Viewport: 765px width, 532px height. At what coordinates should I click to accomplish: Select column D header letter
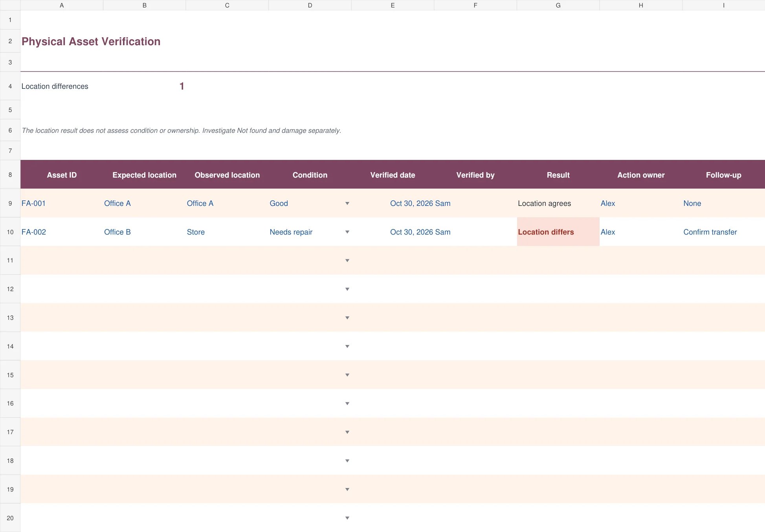click(x=310, y=5)
